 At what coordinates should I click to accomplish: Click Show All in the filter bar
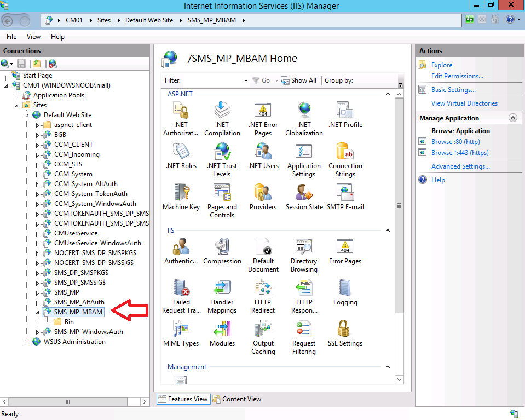coord(299,80)
